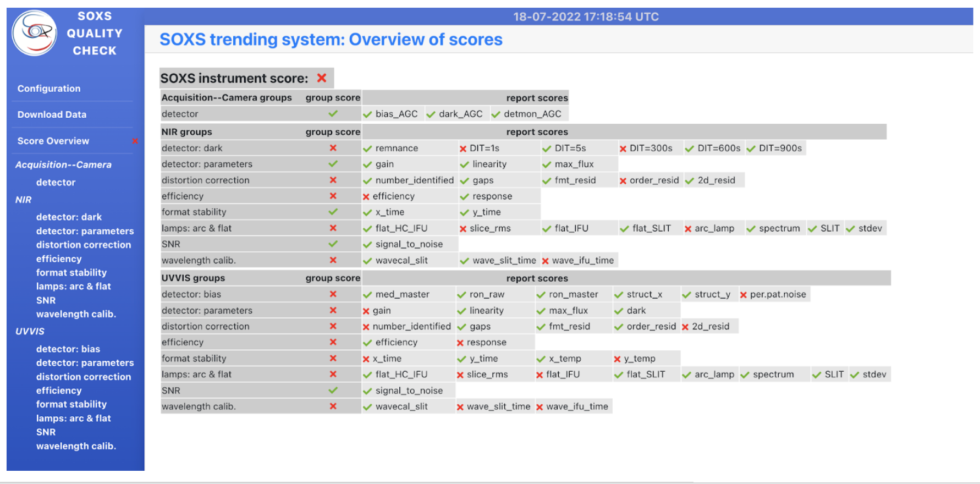
Task: Open the struct_y report score
Action: tap(712, 294)
